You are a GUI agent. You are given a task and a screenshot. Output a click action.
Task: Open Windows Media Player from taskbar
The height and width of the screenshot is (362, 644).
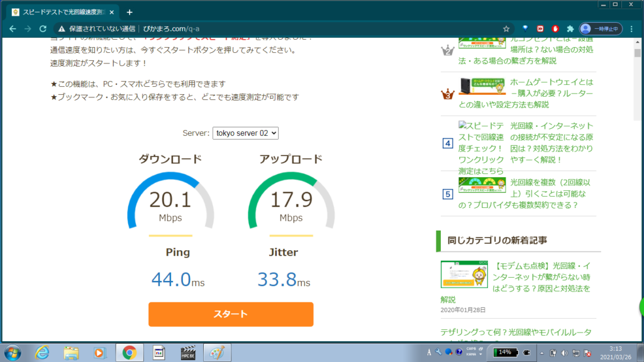(x=99, y=353)
